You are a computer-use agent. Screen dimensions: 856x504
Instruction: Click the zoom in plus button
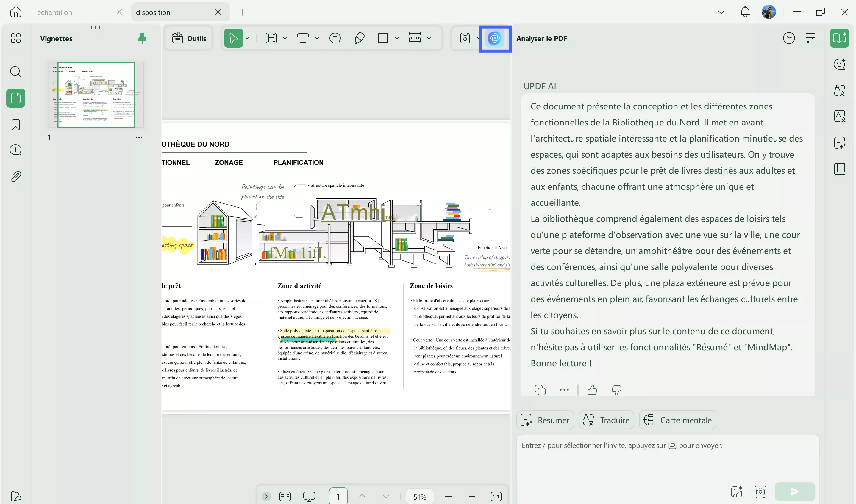point(472,497)
